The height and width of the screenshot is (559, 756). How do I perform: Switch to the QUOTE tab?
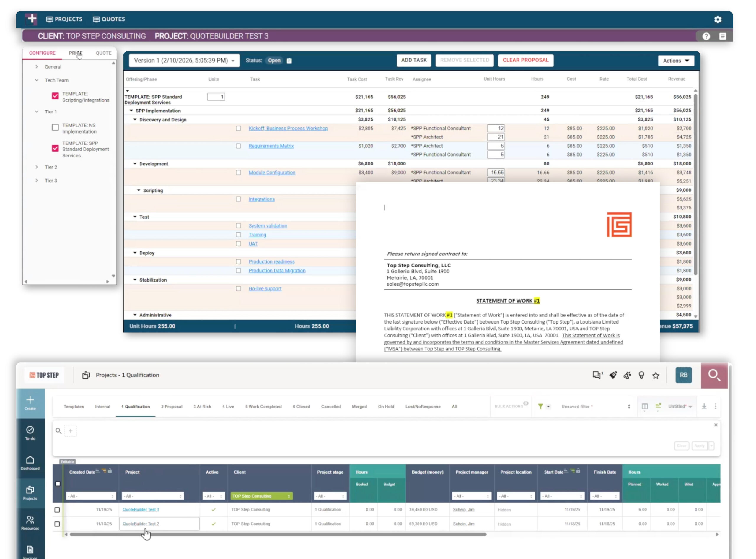(x=103, y=53)
